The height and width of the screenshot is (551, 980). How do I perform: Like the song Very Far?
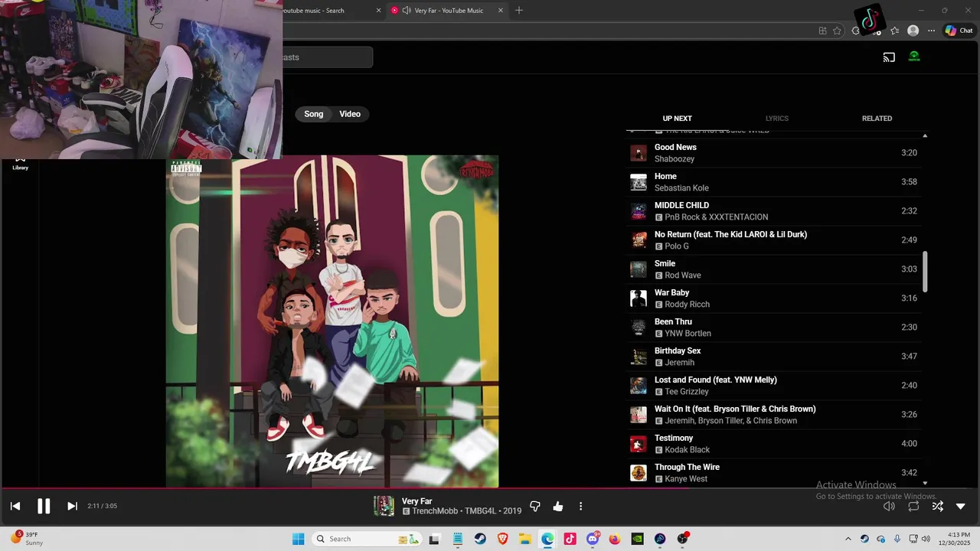pyautogui.click(x=558, y=506)
